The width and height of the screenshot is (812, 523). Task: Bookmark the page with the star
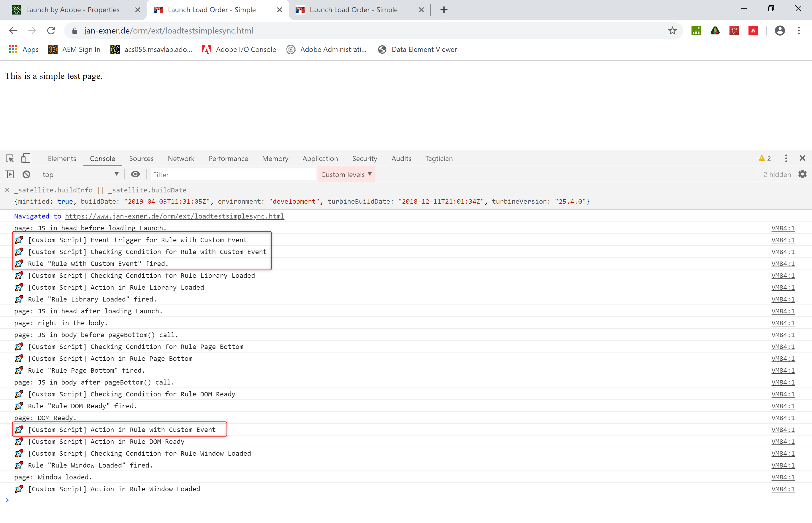(x=672, y=31)
